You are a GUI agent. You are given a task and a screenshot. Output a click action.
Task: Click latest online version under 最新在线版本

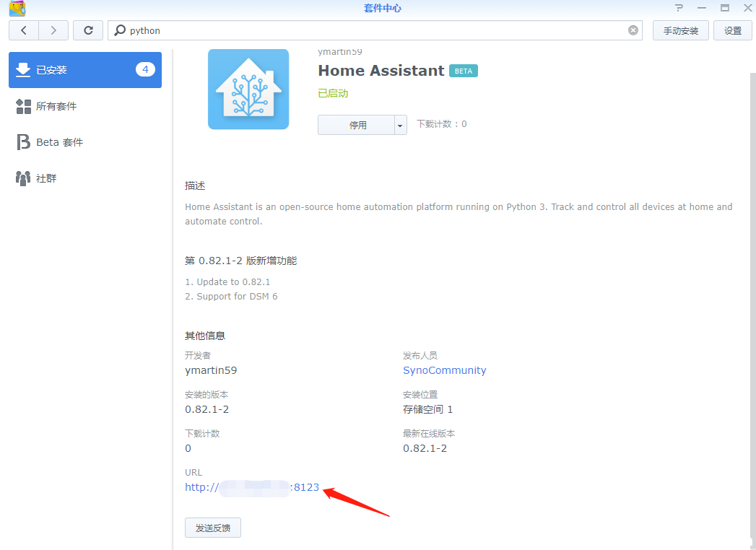click(425, 448)
